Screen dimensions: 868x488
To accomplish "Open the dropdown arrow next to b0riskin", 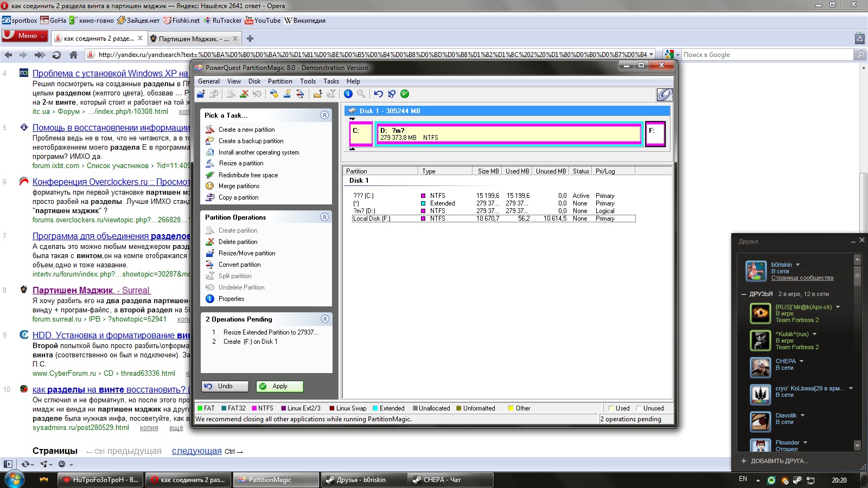I will click(797, 265).
